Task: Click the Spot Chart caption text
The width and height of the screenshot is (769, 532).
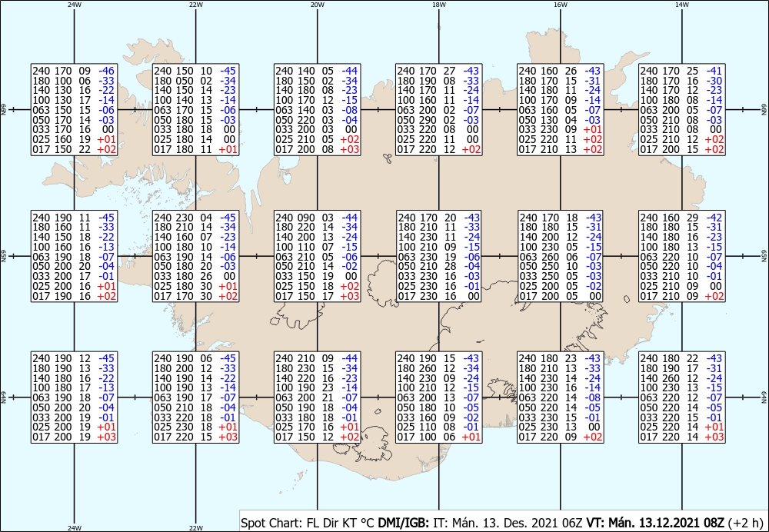Action: tap(271, 523)
